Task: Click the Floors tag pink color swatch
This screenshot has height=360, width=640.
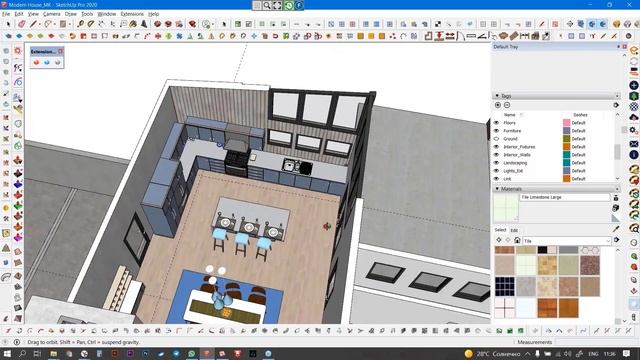Action: (x=567, y=123)
